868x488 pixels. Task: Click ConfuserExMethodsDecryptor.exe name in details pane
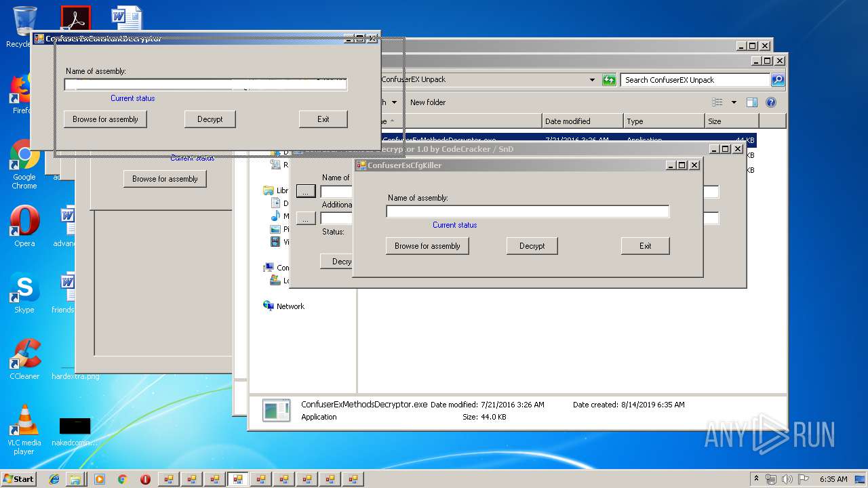point(364,405)
